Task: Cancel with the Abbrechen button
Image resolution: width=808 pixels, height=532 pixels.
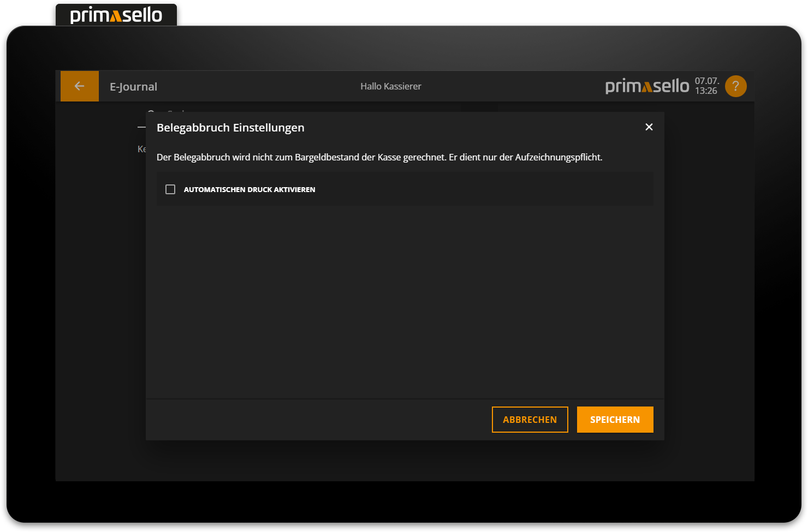Action: point(530,419)
